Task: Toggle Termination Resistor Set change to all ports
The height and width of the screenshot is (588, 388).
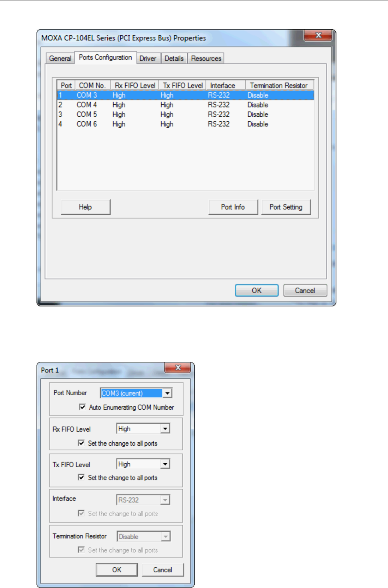Action: point(81,550)
